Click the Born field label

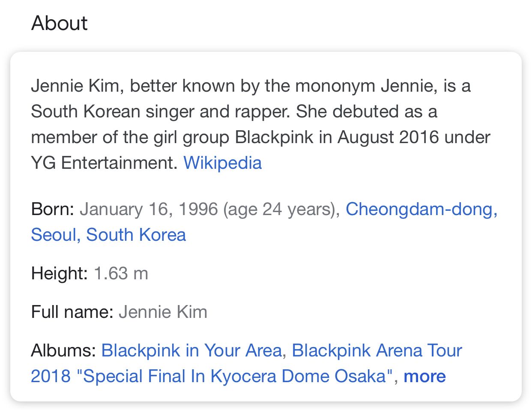[53, 209]
